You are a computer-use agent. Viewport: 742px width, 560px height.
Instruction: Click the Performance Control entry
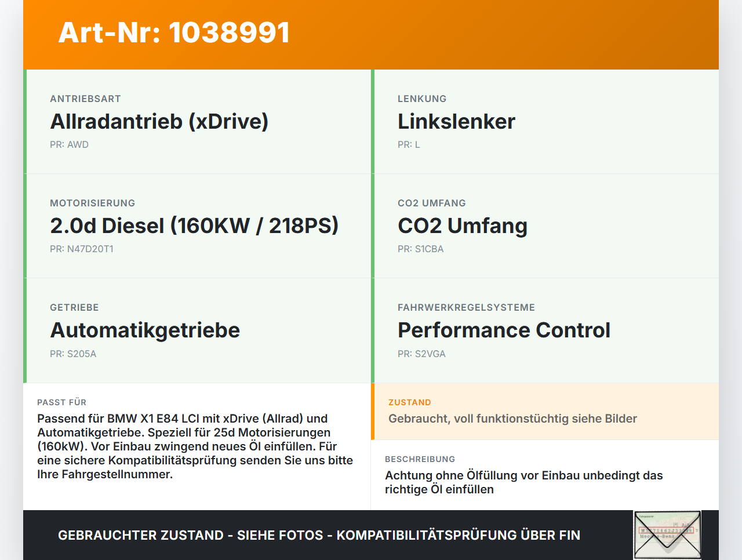(504, 330)
